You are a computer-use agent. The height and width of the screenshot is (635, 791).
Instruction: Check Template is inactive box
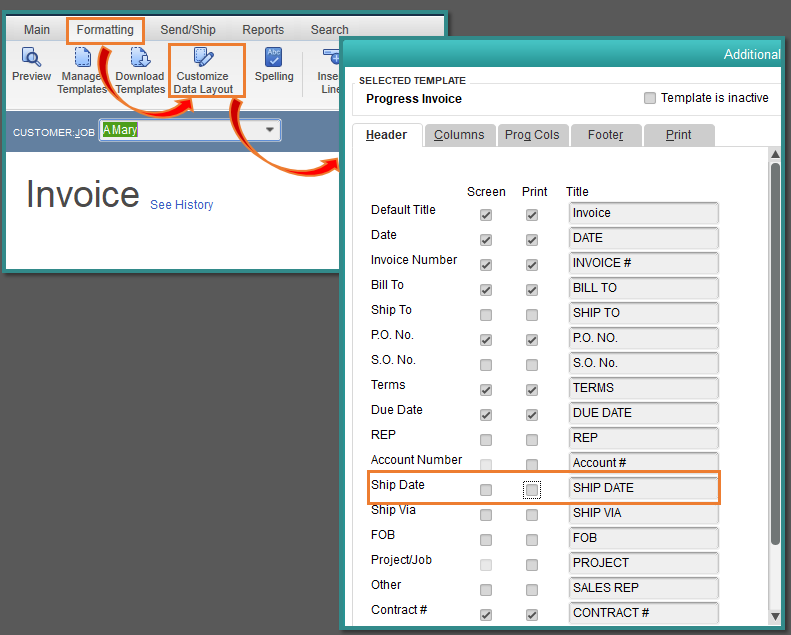(650, 98)
